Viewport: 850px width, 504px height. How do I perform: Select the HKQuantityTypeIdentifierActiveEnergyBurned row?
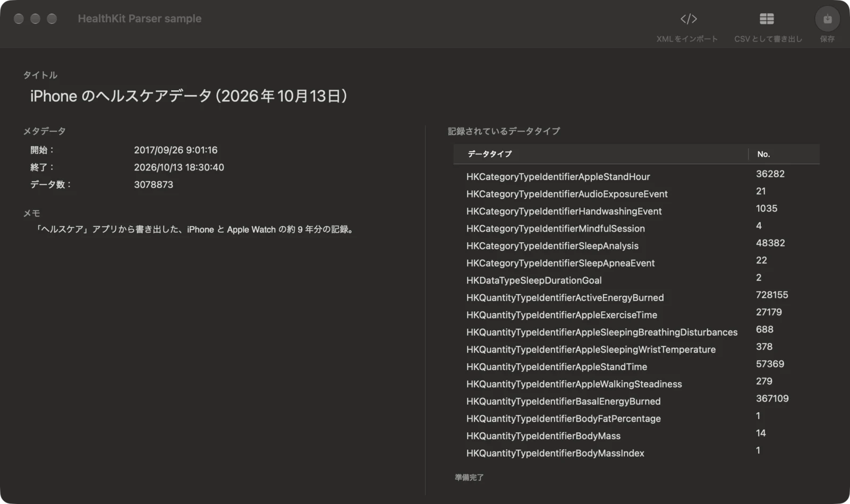(636, 297)
